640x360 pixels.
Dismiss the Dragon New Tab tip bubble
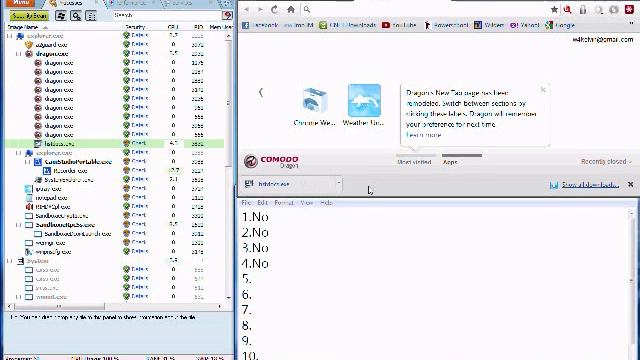click(x=543, y=90)
